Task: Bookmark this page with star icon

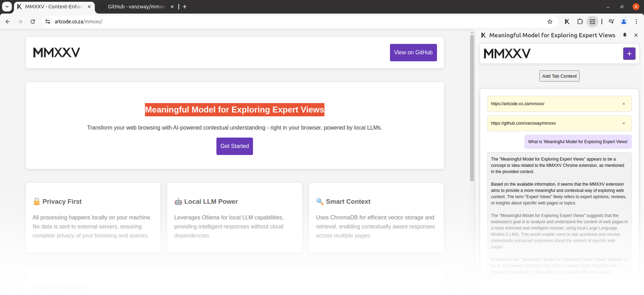Action: click(x=550, y=22)
